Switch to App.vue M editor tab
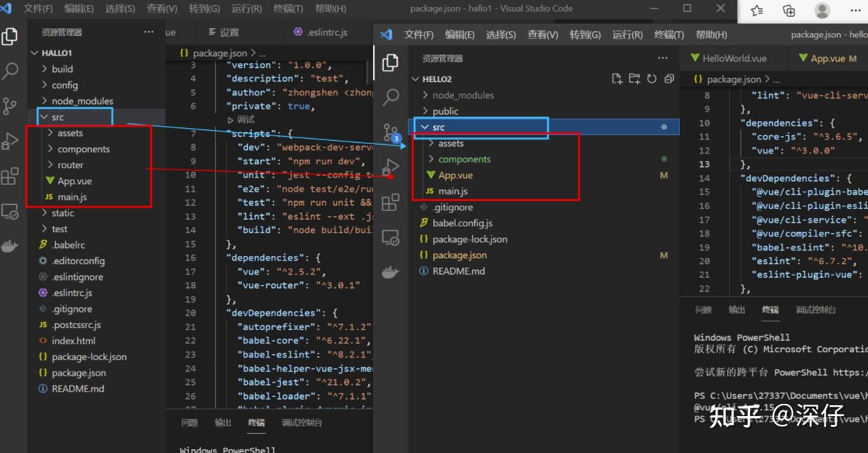The height and width of the screenshot is (453, 868). pos(828,58)
